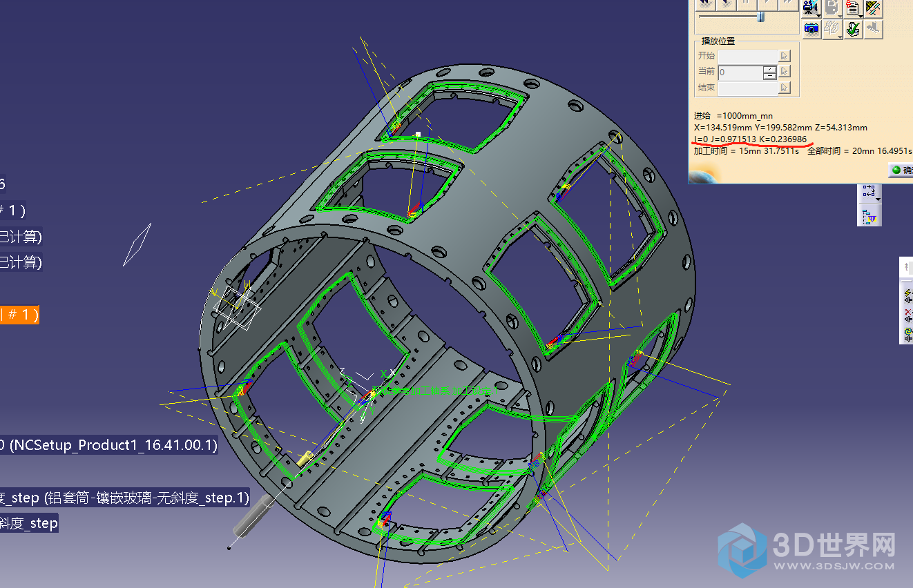
Task: Confirm the dialog with the green 确定 button
Action: (901, 170)
